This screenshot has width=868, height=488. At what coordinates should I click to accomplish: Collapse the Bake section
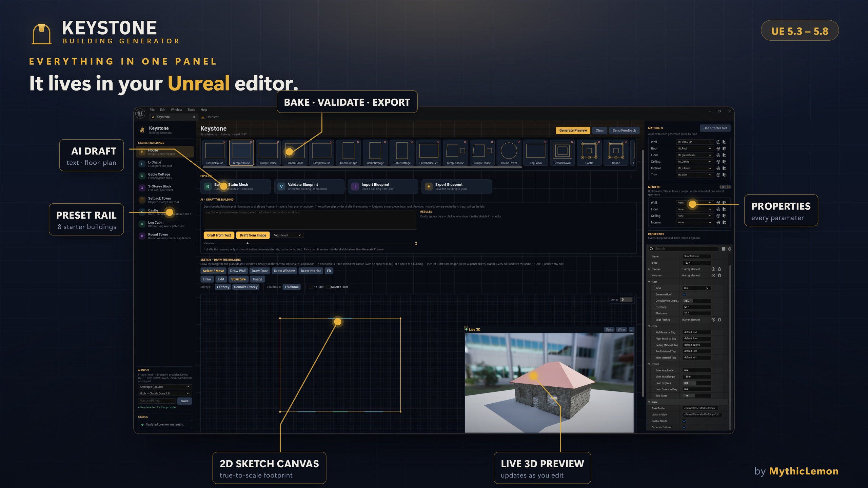(x=649, y=402)
